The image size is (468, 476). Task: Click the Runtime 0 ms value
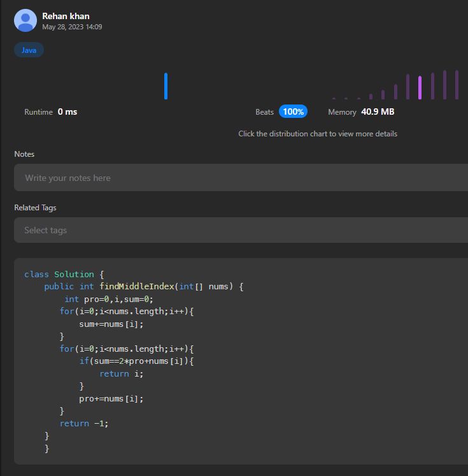click(67, 112)
